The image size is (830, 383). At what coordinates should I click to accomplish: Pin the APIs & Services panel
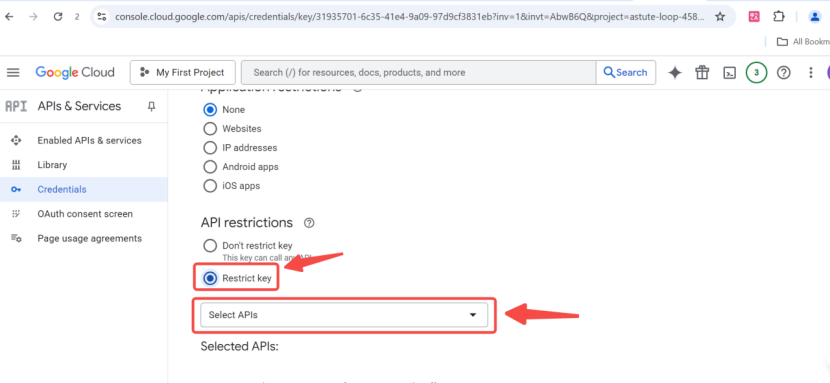click(x=151, y=107)
